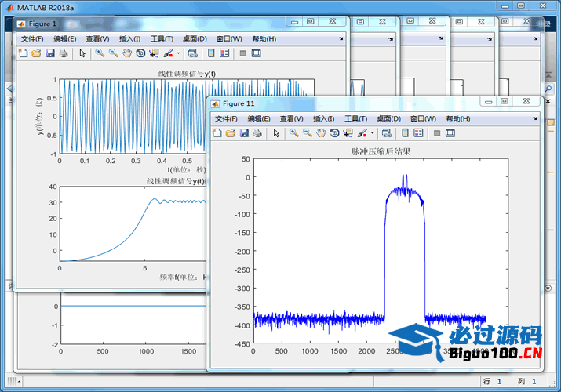Activate Zoom In tool in Figure 11
Screen dimensions: 561x392
pyautogui.click(x=293, y=133)
